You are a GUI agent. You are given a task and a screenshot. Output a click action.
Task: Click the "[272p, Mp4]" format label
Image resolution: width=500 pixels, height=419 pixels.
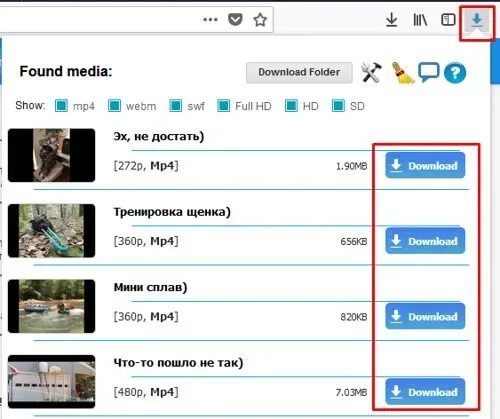(146, 166)
